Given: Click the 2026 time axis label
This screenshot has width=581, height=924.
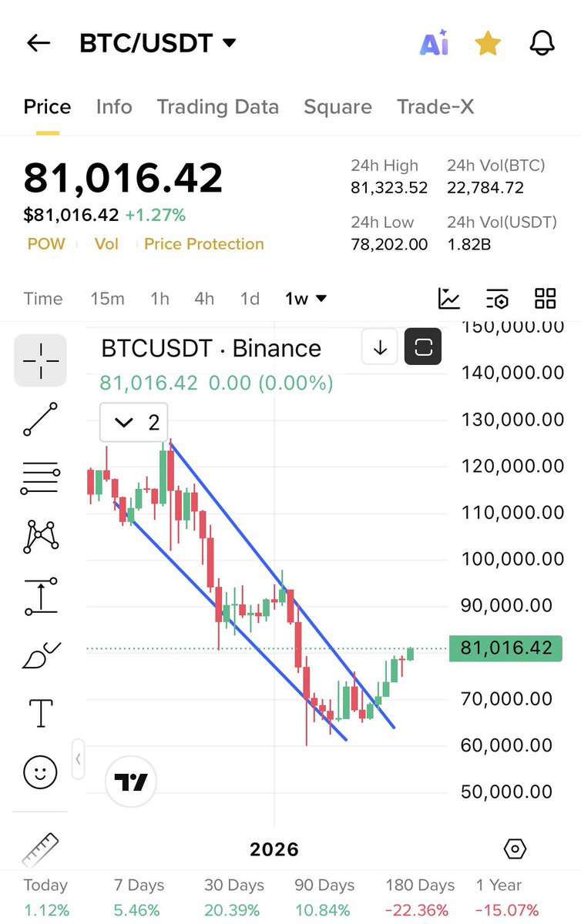Looking at the screenshot, I should tap(274, 849).
